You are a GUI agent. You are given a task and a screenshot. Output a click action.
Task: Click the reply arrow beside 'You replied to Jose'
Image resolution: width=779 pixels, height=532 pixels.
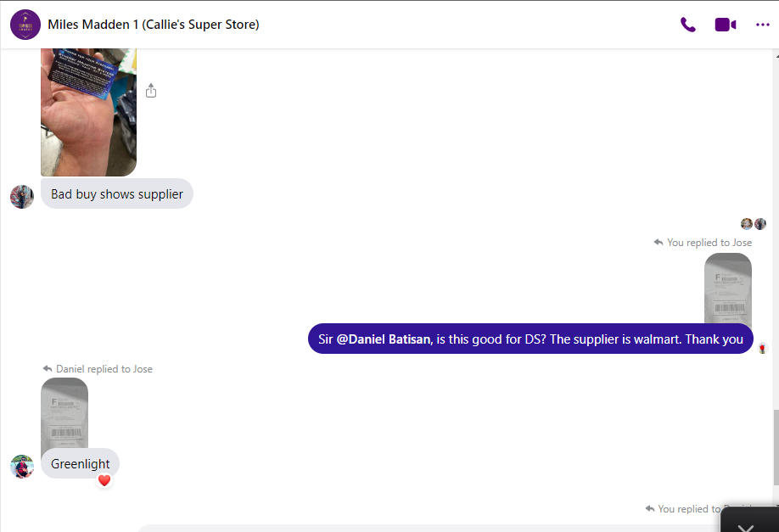(x=659, y=243)
